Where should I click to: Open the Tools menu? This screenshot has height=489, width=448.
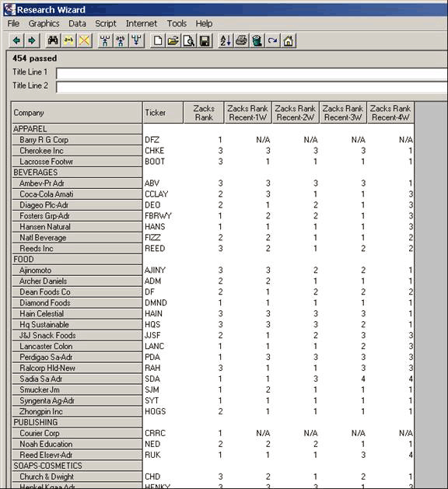(x=177, y=23)
